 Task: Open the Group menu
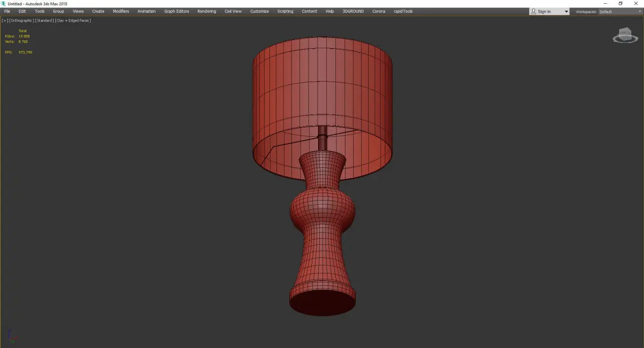point(58,11)
